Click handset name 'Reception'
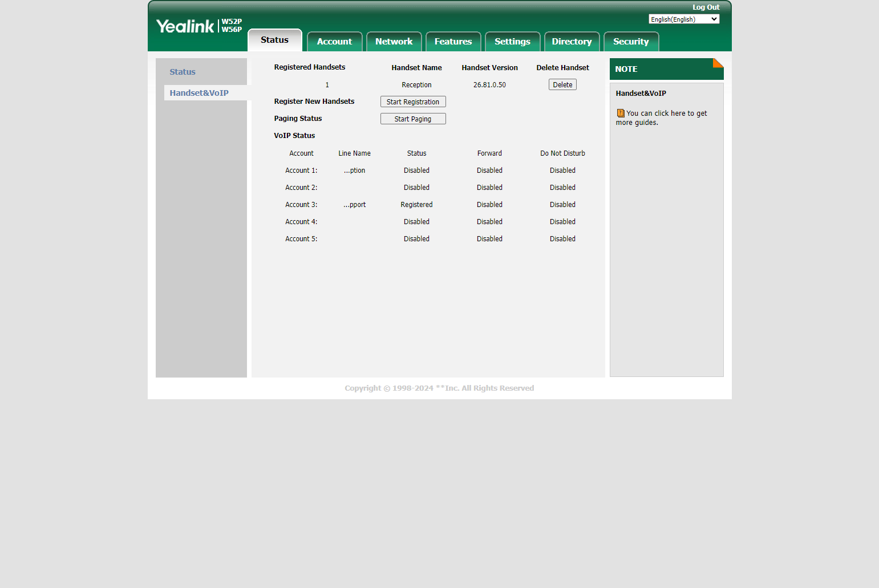 [x=417, y=85]
